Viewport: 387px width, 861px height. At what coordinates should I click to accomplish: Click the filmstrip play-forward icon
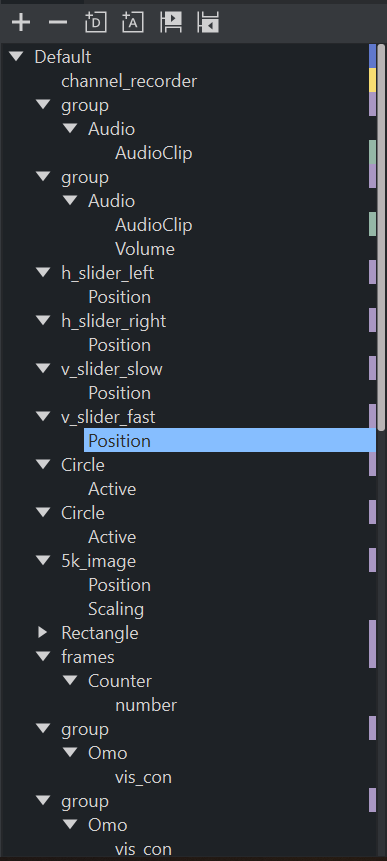pos(171,23)
